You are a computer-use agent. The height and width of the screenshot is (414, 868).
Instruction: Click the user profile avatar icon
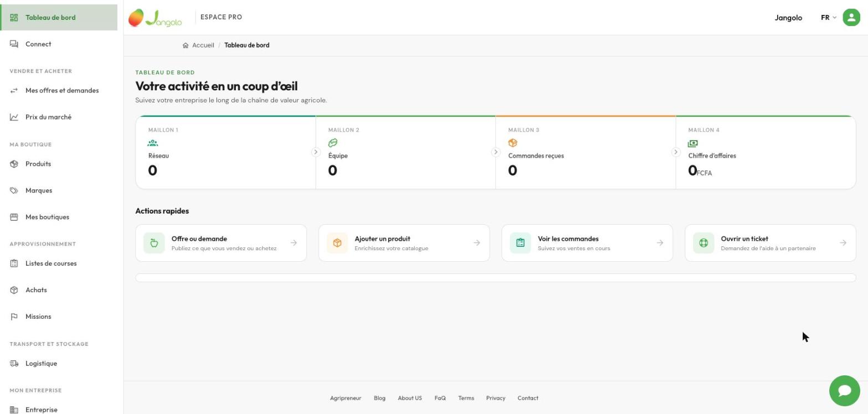pos(851,17)
